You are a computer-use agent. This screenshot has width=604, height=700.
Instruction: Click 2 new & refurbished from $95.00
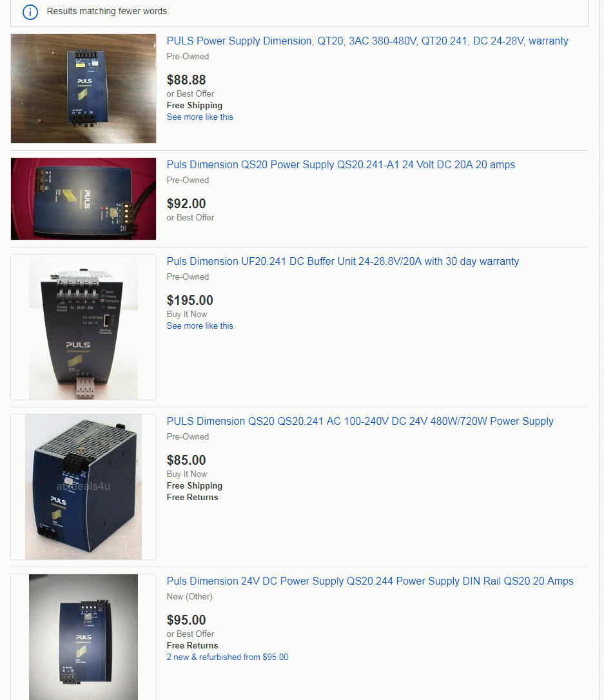(x=228, y=657)
